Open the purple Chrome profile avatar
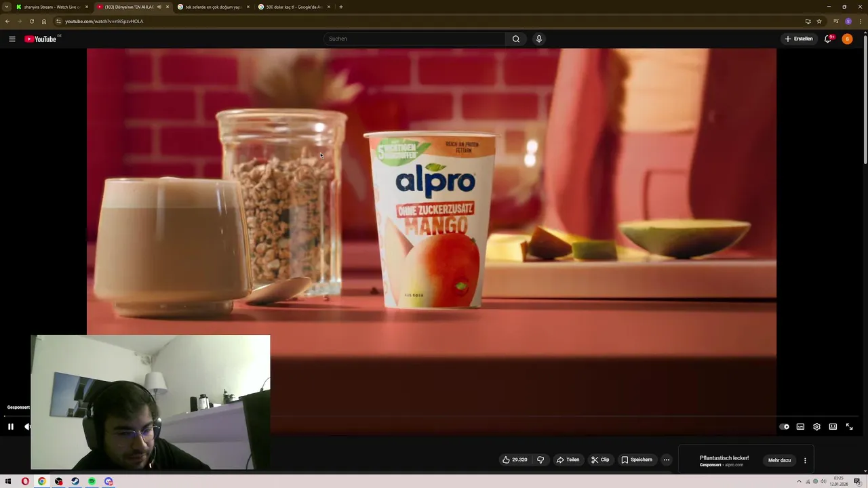This screenshot has width=868, height=488. [x=848, y=21]
